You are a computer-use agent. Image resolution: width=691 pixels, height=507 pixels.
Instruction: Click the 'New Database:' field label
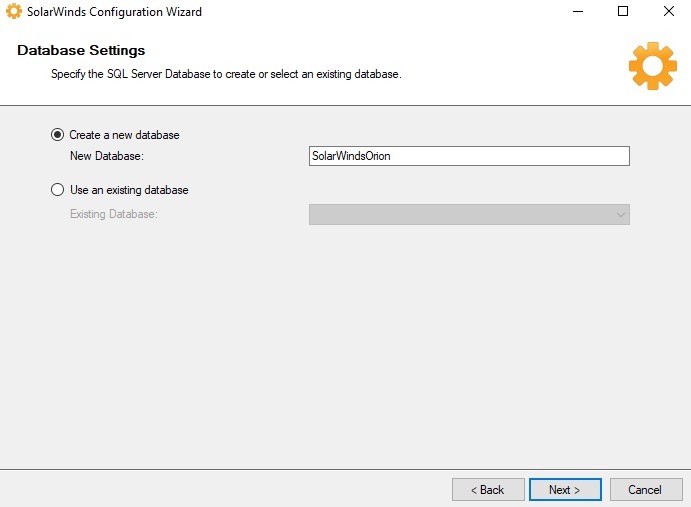pyautogui.click(x=107, y=156)
